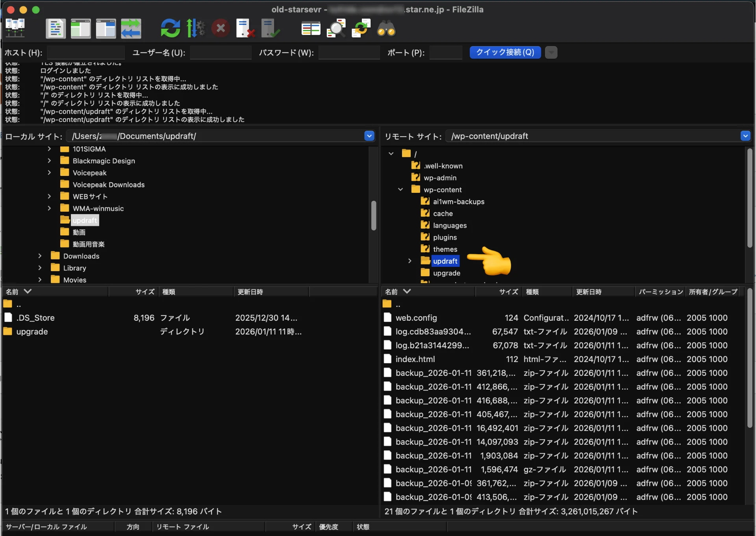This screenshot has height=536, width=756.
Task: Open the local site path dropdown
Action: click(369, 136)
